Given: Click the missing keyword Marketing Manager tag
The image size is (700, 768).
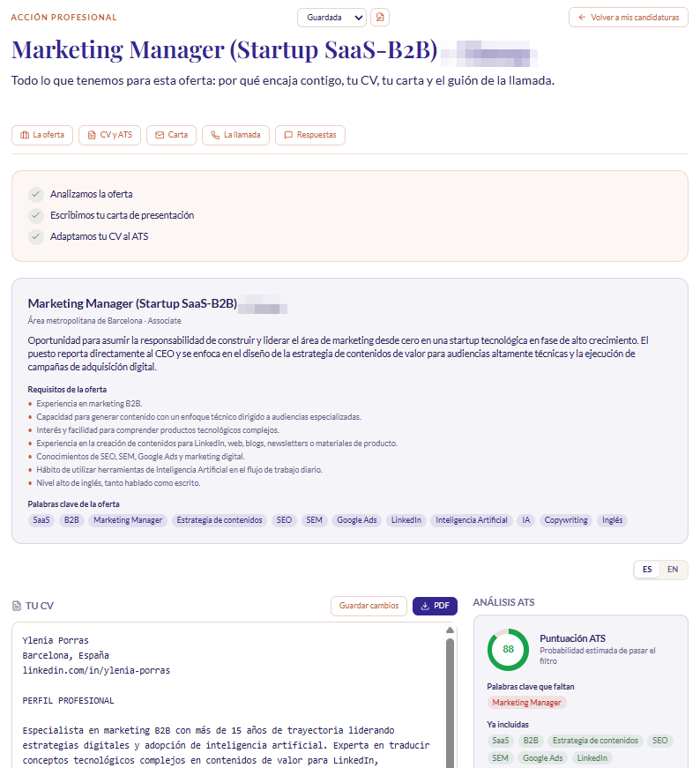Looking at the screenshot, I should pyautogui.click(x=526, y=703).
